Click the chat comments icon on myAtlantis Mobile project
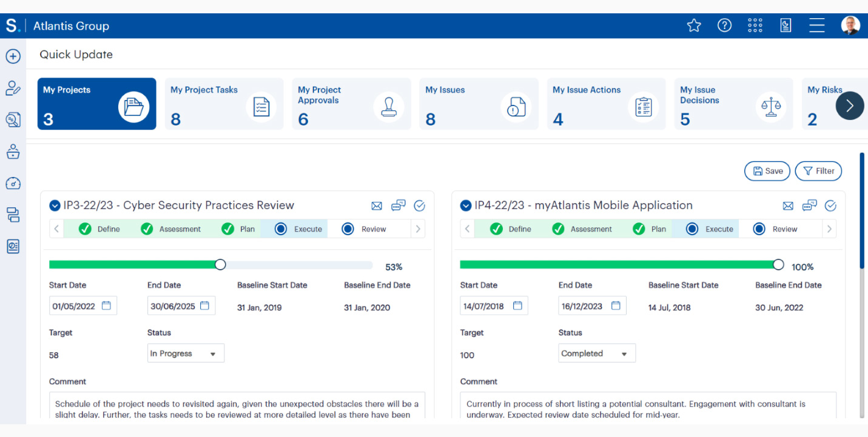Image resolution: width=868 pixels, height=437 pixels. click(809, 205)
